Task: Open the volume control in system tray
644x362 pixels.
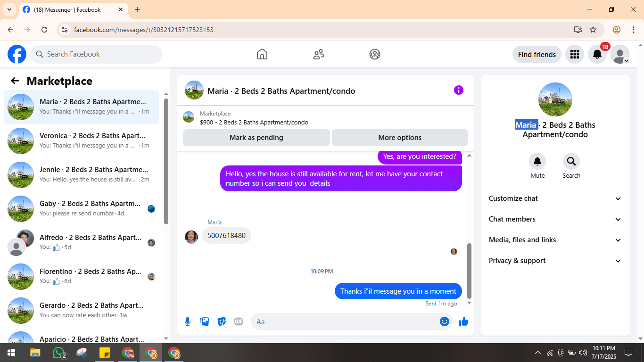Action: (x=583, y=353)
